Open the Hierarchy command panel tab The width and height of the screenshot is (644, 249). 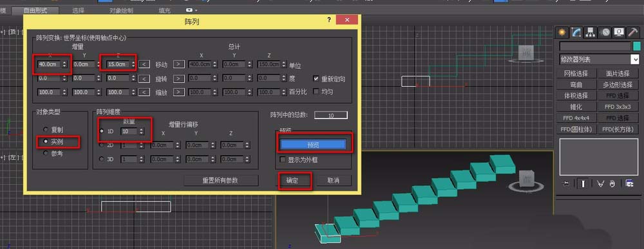[591, 32]
